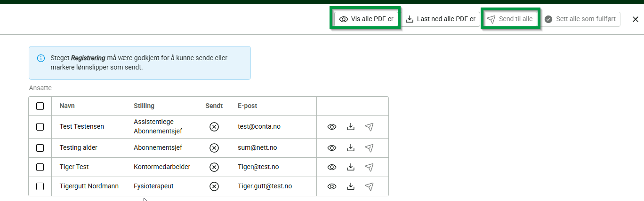Click the name Tiger Test
The image size is (644, 201).
tap(74, 167)
